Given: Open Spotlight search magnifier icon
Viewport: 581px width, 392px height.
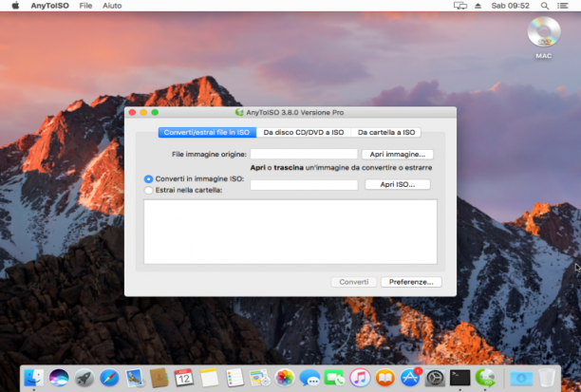Looking at the screenshot, I should (x=545, y=6).
